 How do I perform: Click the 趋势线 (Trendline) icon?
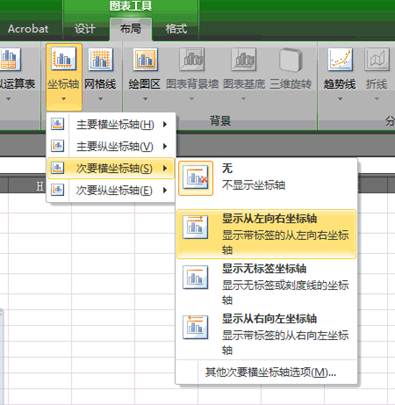coord(340,60)
